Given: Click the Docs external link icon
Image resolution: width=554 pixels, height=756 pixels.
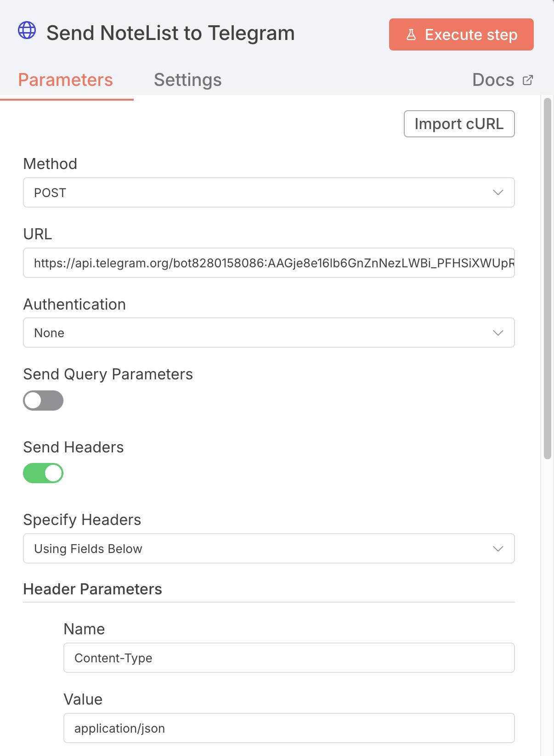Looking at the screenshot, I should 528,80.
